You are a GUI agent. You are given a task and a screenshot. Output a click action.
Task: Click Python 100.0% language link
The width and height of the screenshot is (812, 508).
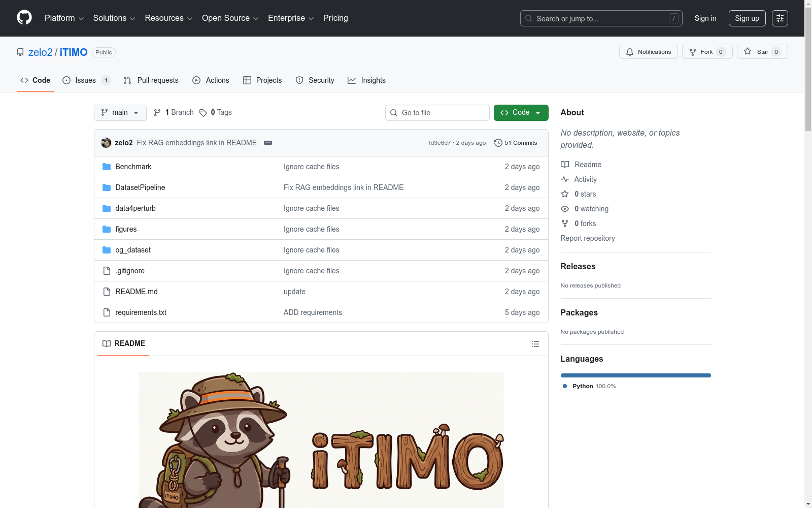tap(589, 386)
